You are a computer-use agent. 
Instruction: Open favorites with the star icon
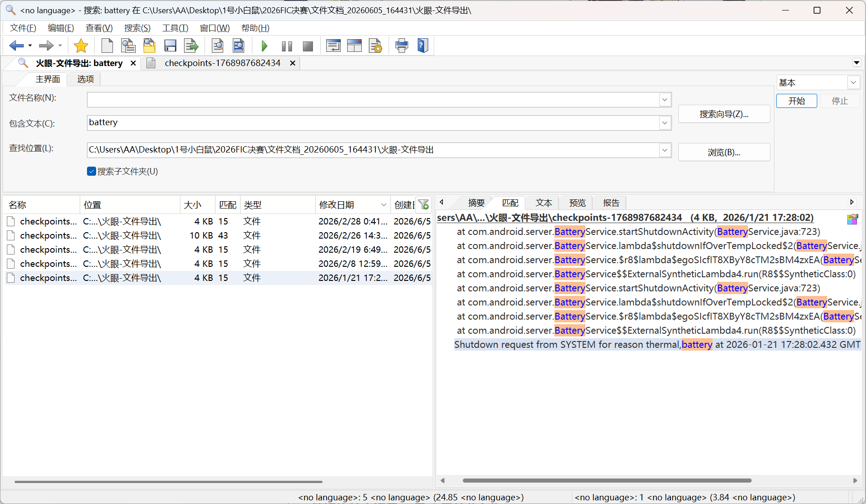pos(81,46)
